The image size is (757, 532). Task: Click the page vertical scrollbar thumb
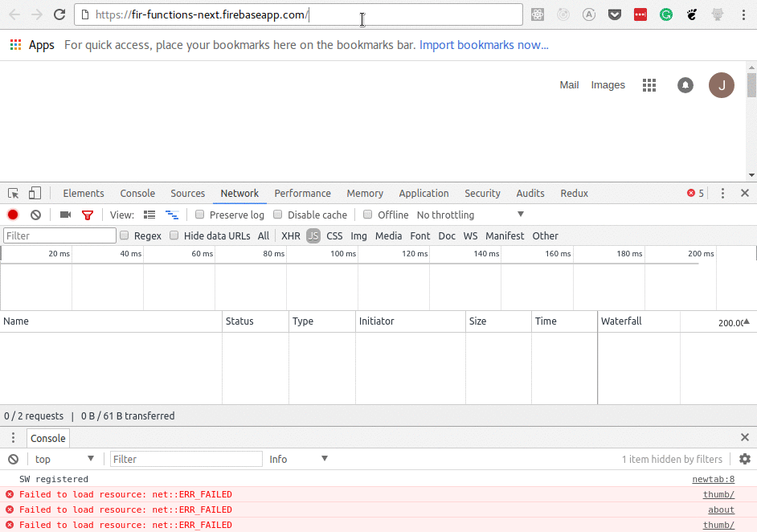[751, 85]
